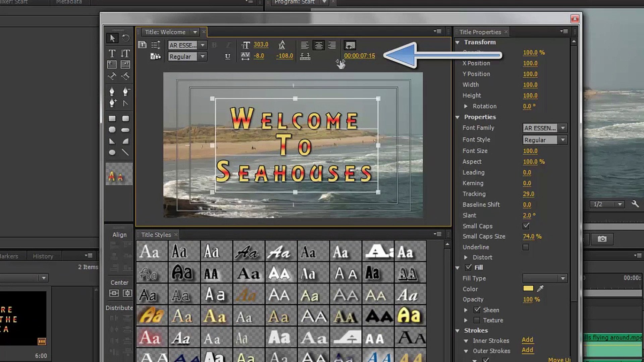Select the Vertical Type tool
The height and width of the screenshot is (362, 644).
(125, 53)
